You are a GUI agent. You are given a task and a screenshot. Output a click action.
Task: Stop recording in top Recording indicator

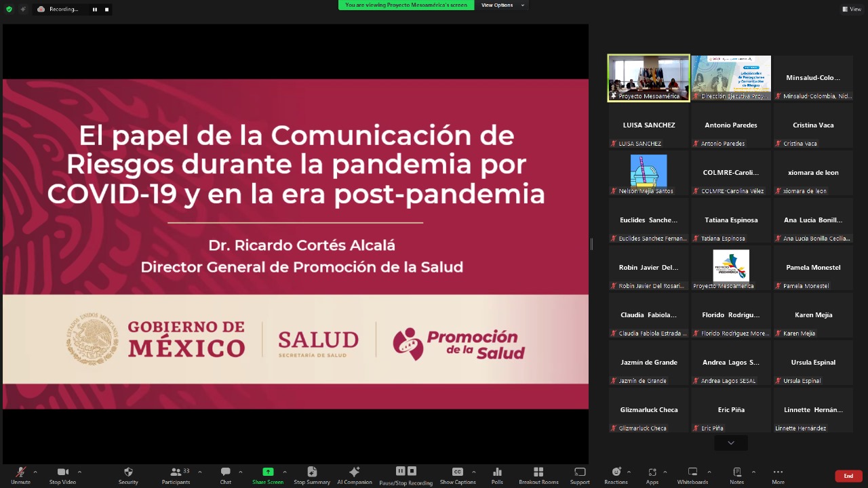pos(106,9)
